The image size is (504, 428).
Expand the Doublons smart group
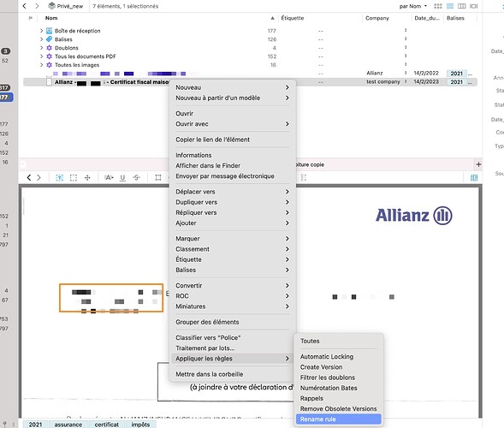[41, 48]
